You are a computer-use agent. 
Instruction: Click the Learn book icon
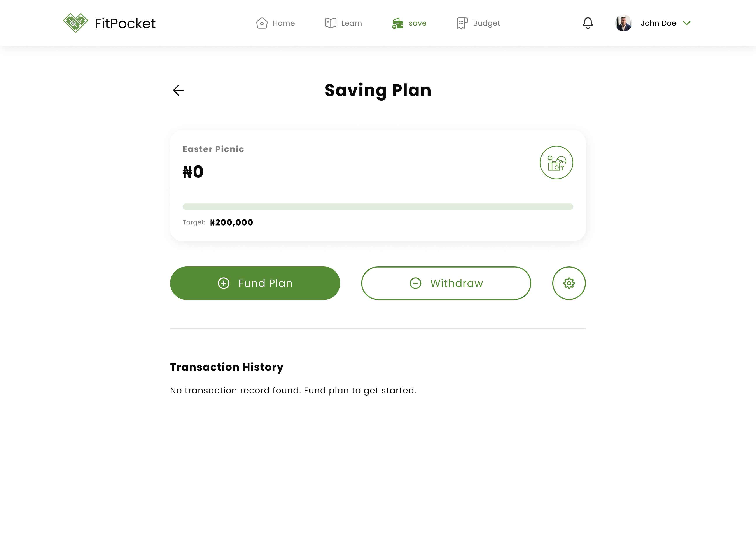(331, 23)
